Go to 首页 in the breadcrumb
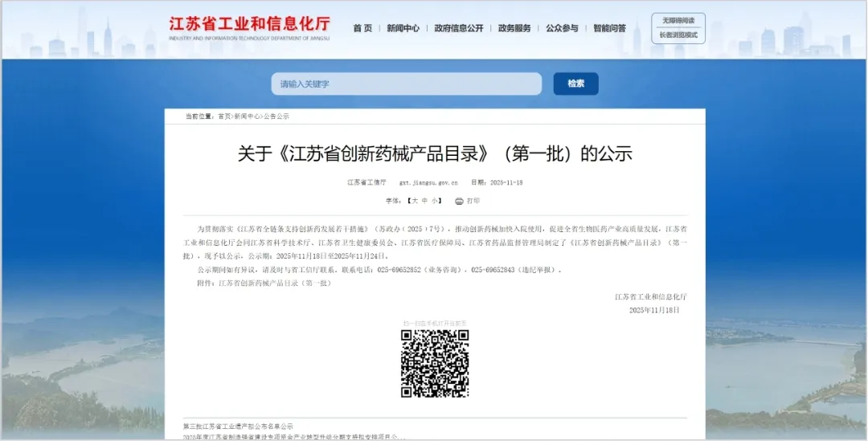This screenshot has height=441, width=868. (224, 116)
